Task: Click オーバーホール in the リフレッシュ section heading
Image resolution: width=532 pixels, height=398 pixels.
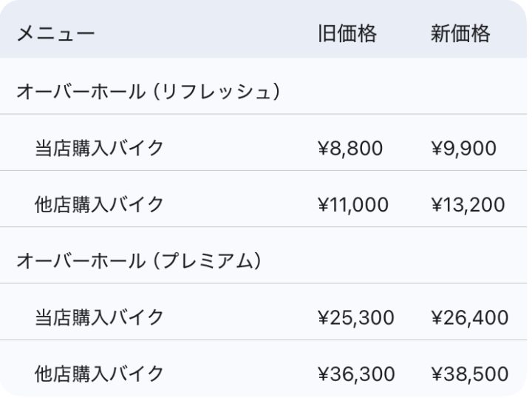Action: point(81,92)
